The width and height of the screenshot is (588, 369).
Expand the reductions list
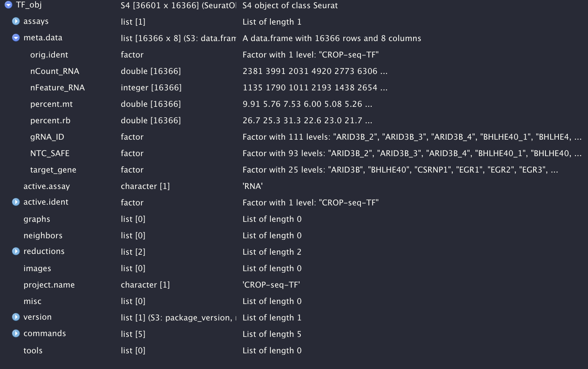tap(15, 251)
